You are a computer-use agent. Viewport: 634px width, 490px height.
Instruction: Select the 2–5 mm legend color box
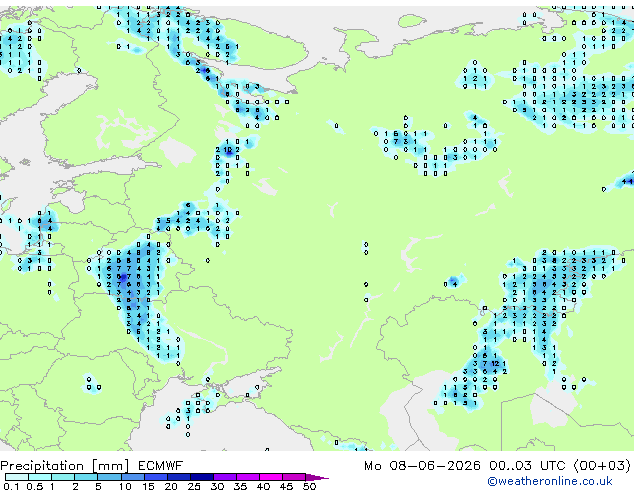tap(86, 477)
